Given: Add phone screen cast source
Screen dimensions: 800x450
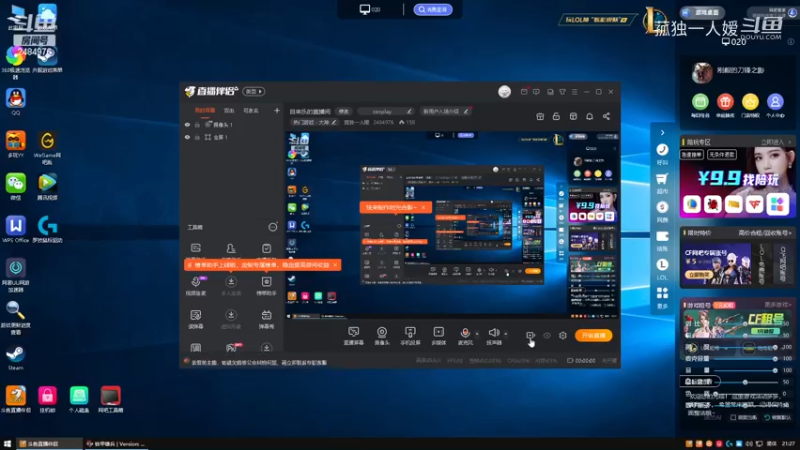Looking at the screenshot, I should [410, 336].
